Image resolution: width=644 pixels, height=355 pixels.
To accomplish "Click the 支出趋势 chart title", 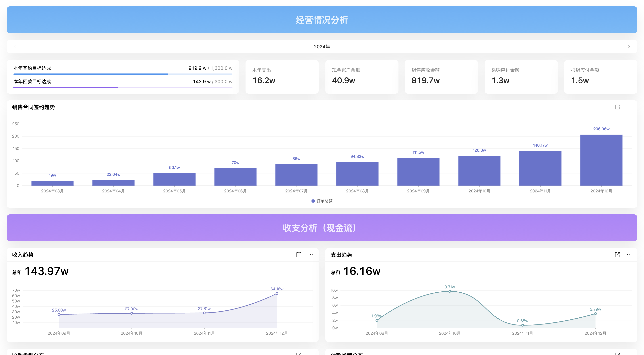I will (x=341, y=255).
